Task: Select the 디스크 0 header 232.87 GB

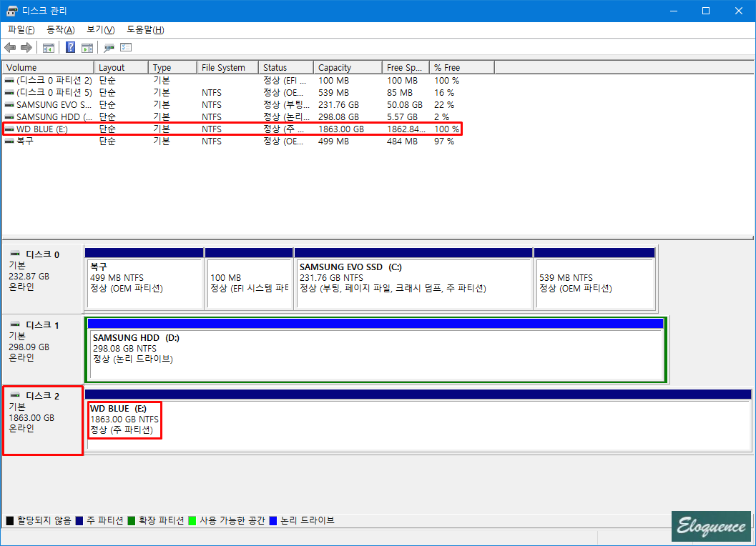Action: click(x=43, y=279)
